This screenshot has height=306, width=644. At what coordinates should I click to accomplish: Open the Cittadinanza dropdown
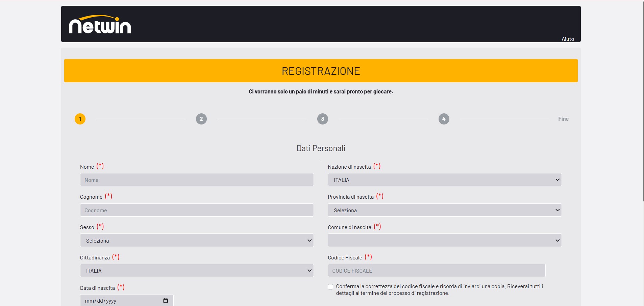coord(197,271)
